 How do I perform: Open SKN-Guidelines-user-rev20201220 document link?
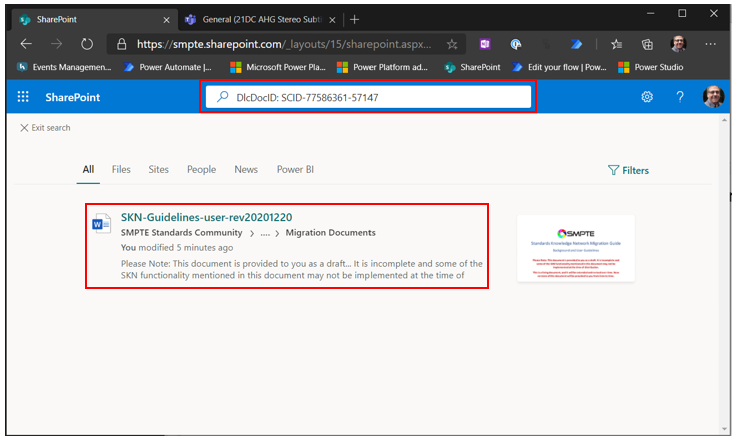coord(206,217)
